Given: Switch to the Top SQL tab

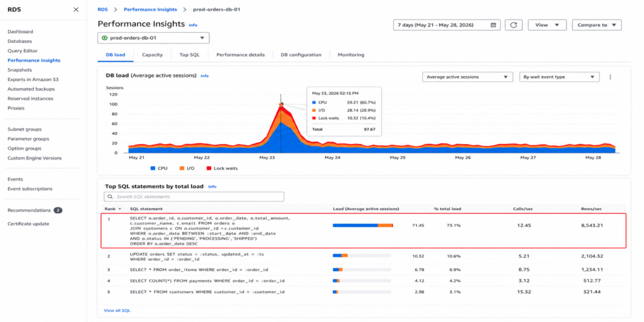Looking at the screenshot, I should point(189,55).
